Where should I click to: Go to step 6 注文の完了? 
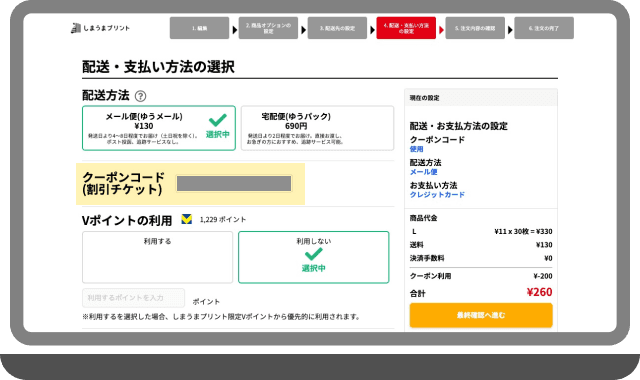point(544,28)
